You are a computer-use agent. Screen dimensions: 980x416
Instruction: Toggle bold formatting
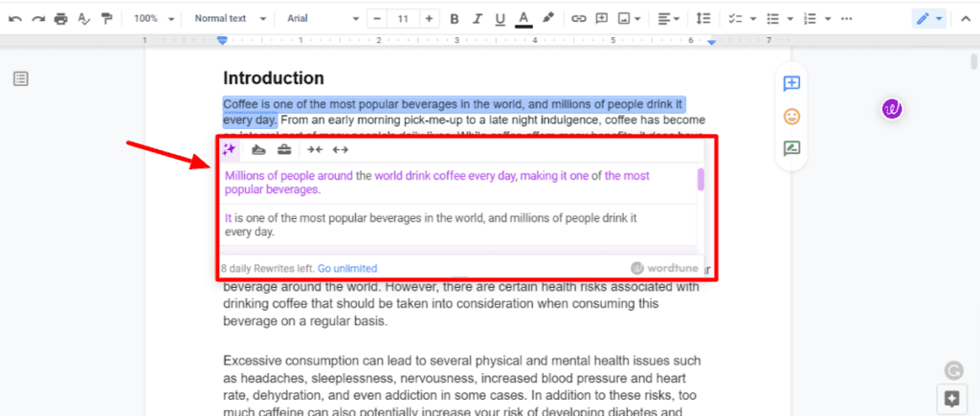pyautogui.click(x=455, y=18)
